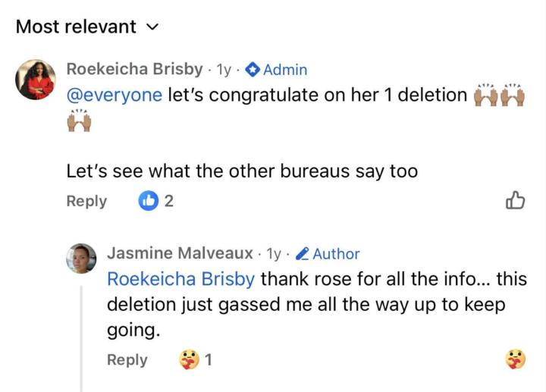The height and width of the screenshot is (392, 546).
Task: Click the raised hands emoji on second line
Action: click(79, 121)
